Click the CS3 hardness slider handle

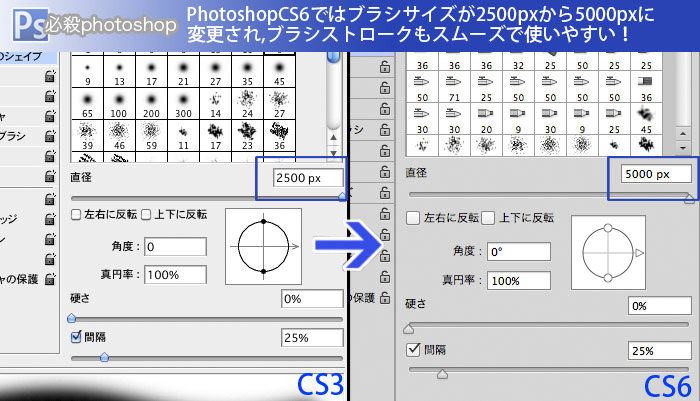click(x=71, y=318)
